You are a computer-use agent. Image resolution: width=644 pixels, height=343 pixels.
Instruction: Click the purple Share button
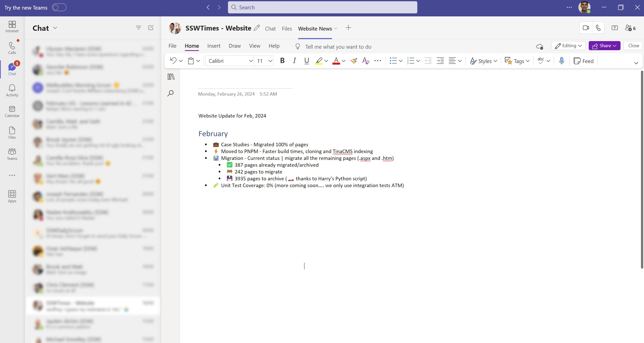[x=604, y=46]
